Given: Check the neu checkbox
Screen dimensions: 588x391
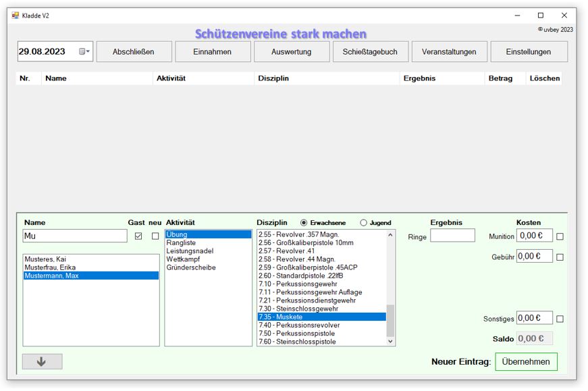Looking at the screenshot, I should point(155,236).
